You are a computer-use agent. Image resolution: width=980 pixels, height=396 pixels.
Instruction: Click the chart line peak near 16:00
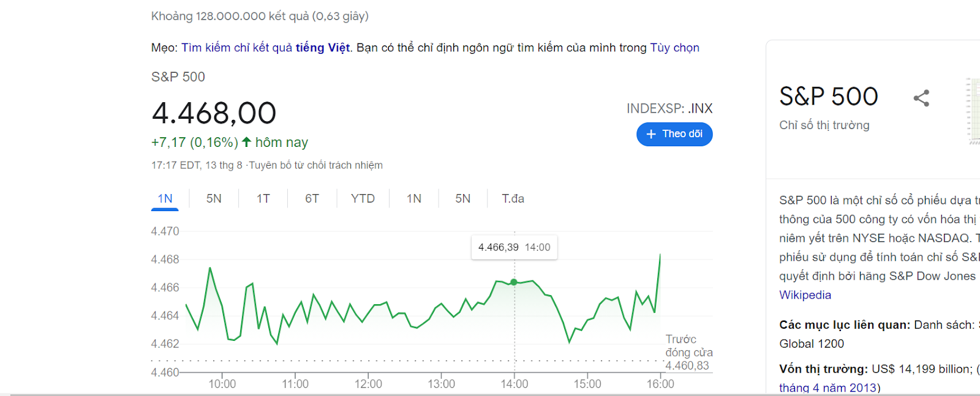660,255
